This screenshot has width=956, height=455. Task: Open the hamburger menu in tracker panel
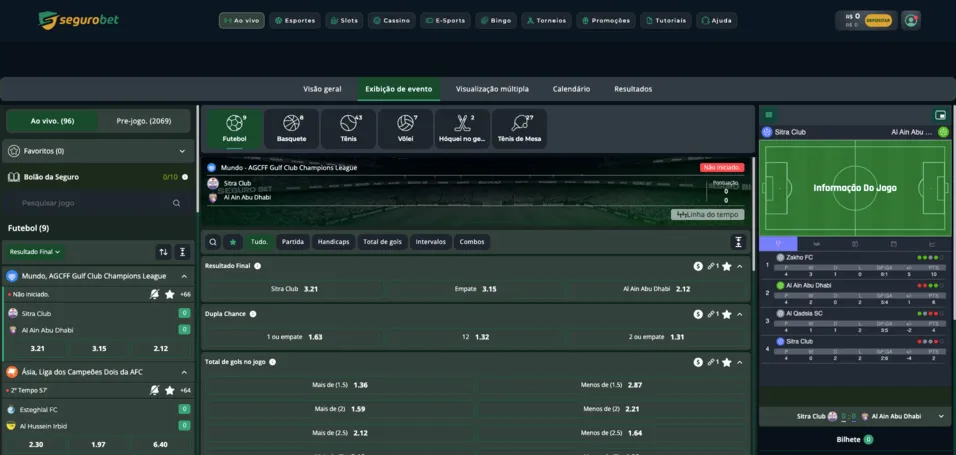click(x=769, y=115)
